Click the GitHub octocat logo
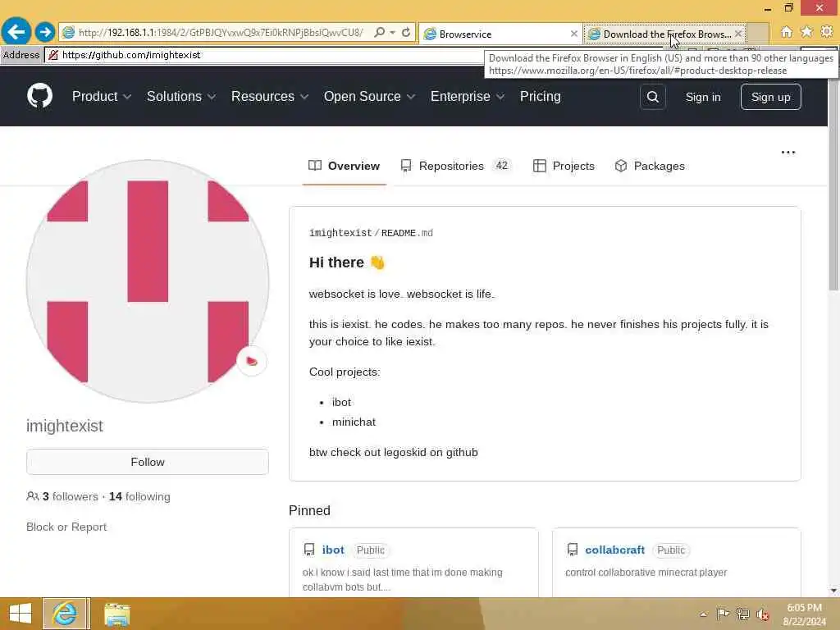 point(39,97)
